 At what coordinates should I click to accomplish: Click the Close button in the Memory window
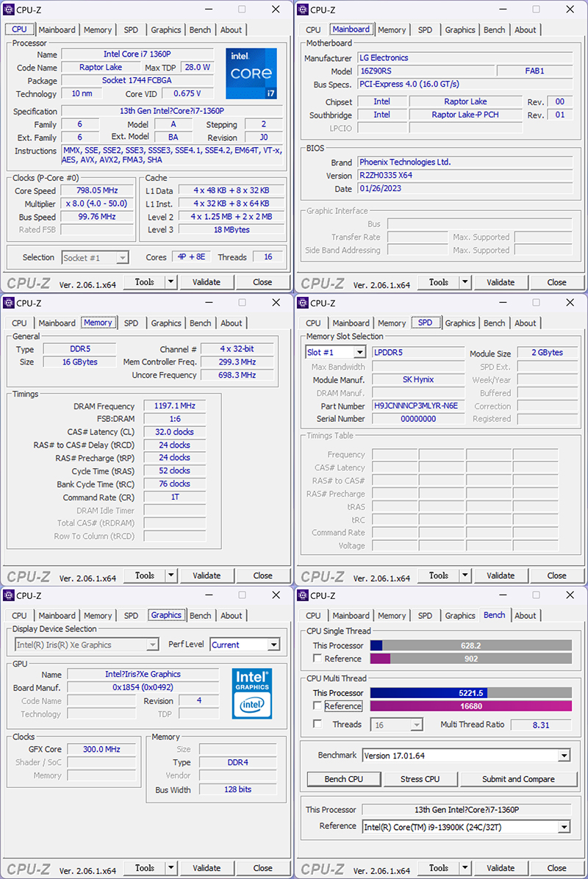(263, 575)
